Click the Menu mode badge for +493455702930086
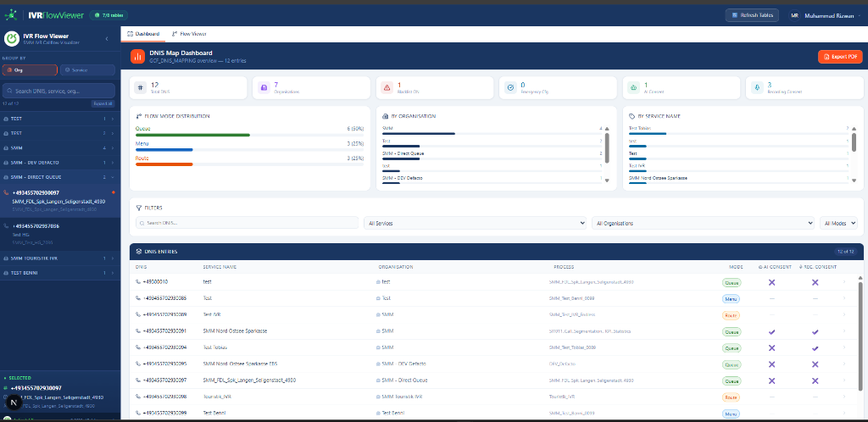This screenshot has width=868, height=422. (731, 298)
